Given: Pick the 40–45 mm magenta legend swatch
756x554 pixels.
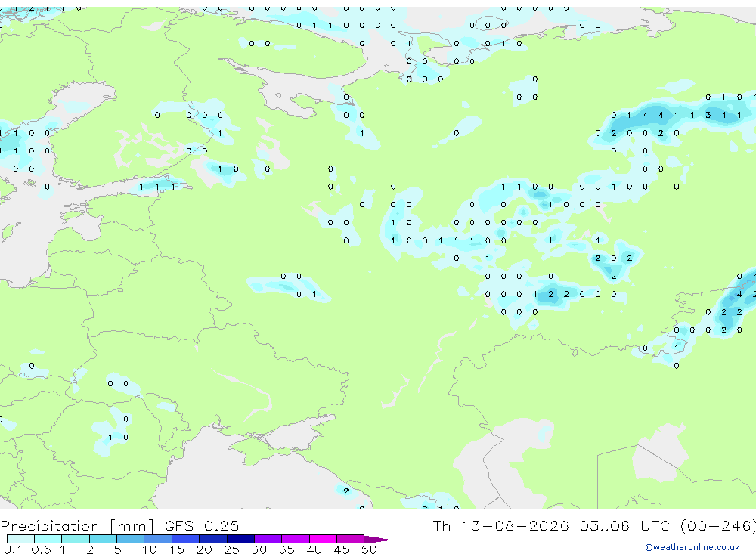Looking at the screenshot, I should coord(323,539).
